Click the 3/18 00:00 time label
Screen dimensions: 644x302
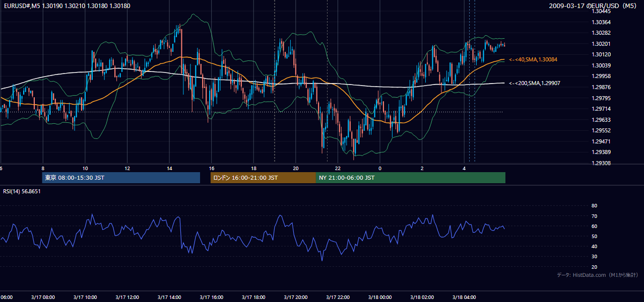tap(380, 297)
